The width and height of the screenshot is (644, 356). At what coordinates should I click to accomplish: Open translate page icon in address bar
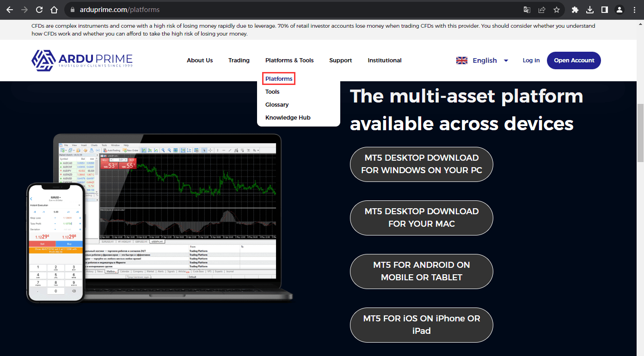click(x=527, y=9)
